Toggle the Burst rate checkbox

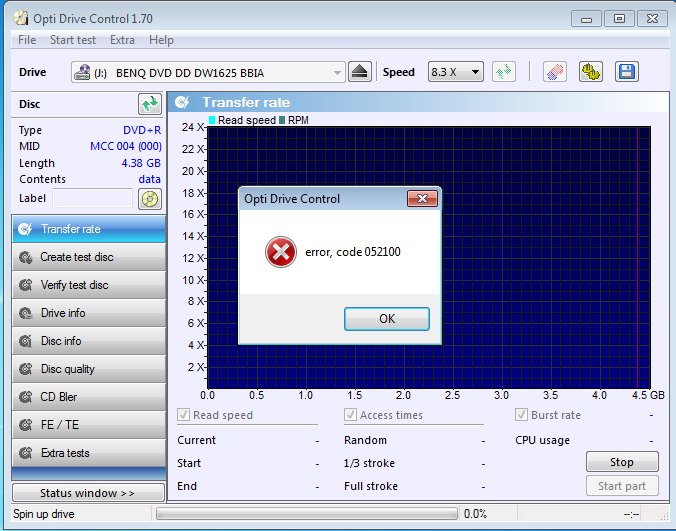(521, 415)
